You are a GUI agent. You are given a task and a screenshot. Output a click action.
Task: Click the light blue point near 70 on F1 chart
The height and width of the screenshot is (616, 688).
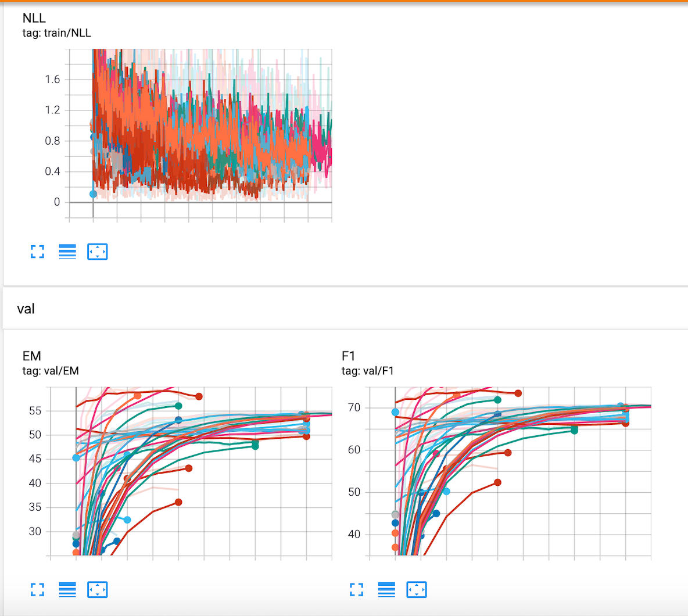[396, 412]
